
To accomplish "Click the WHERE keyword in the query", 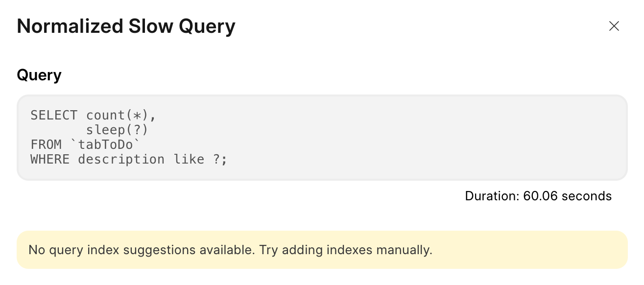I will 49,160.
